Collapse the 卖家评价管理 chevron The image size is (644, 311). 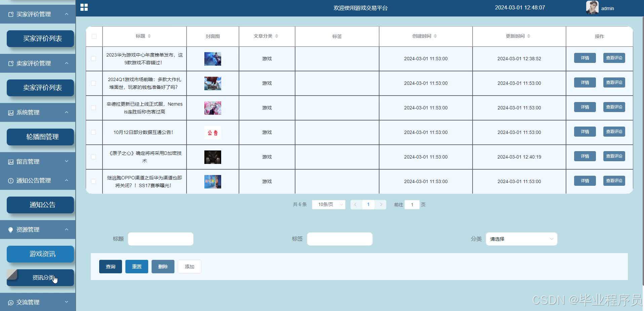point(67,63)
